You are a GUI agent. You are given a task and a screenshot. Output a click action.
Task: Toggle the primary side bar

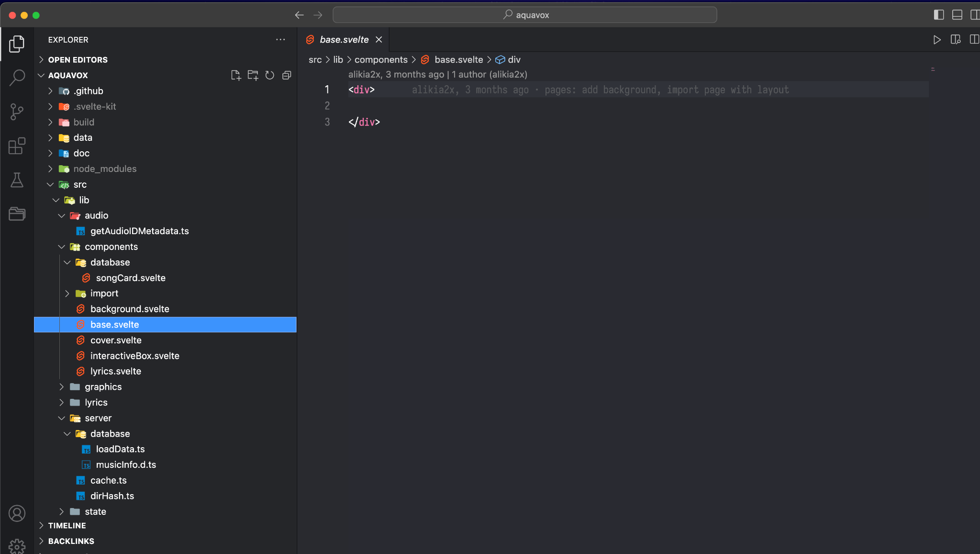coord(939,15)
